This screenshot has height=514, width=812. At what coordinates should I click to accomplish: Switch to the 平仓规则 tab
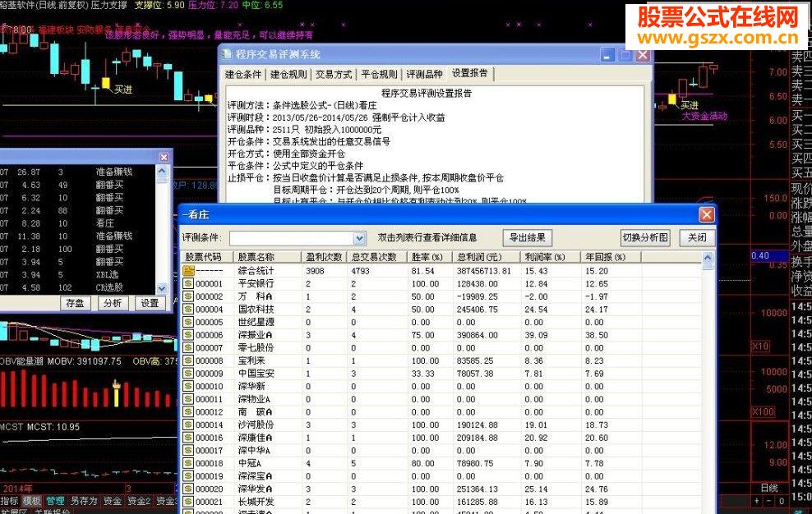[379, 75]
